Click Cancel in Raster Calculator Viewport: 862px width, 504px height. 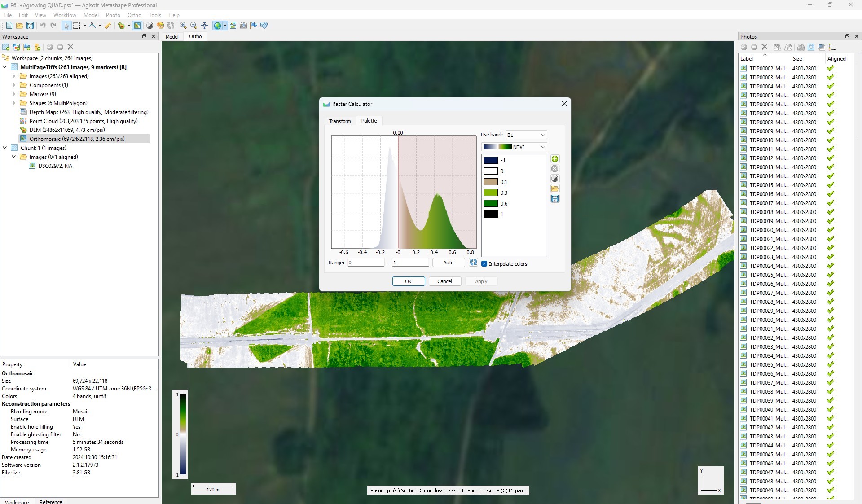[x=444, y=281]
